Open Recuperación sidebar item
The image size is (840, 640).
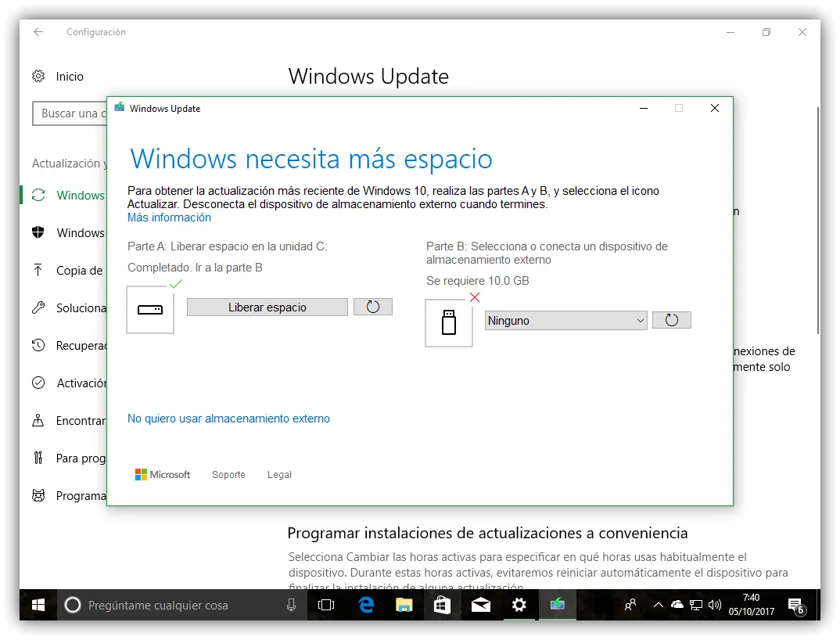pyautogui.click(x=64, y=345)
